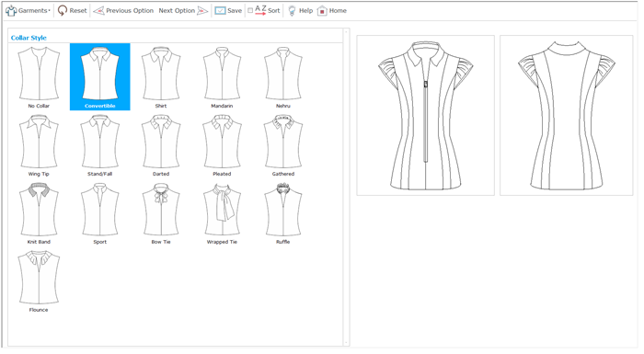This screenshot has width=644, height=354.
Task: Select the Stand/Fall collar option
Action: point(99,145)
